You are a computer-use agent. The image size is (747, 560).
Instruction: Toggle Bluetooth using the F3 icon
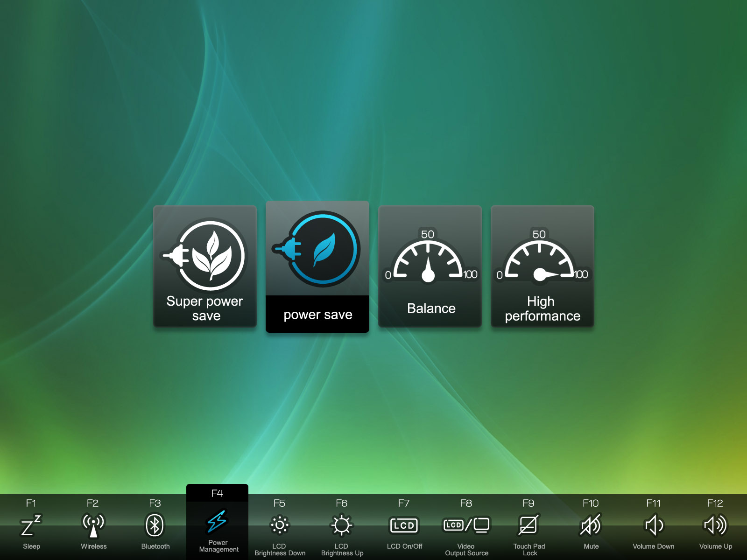click(155, 525)
